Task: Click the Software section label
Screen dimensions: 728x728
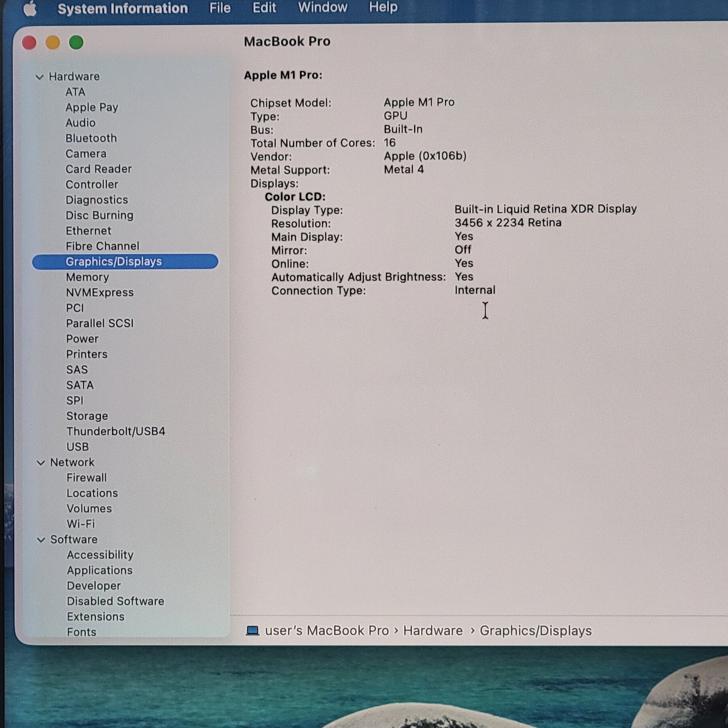Action: pyautogui.click(x=74, y=540)
